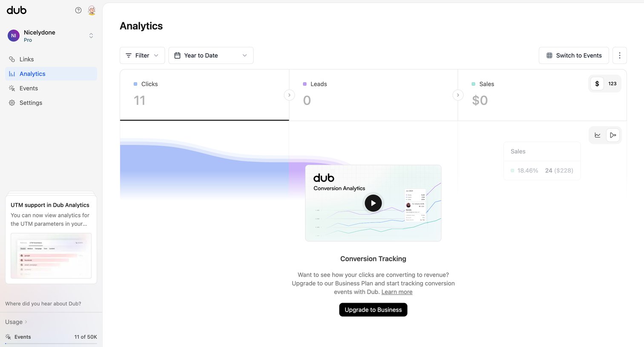Click the calendar icon in date picker
This screenshot has height=347, width=644.
coord(178,55)
